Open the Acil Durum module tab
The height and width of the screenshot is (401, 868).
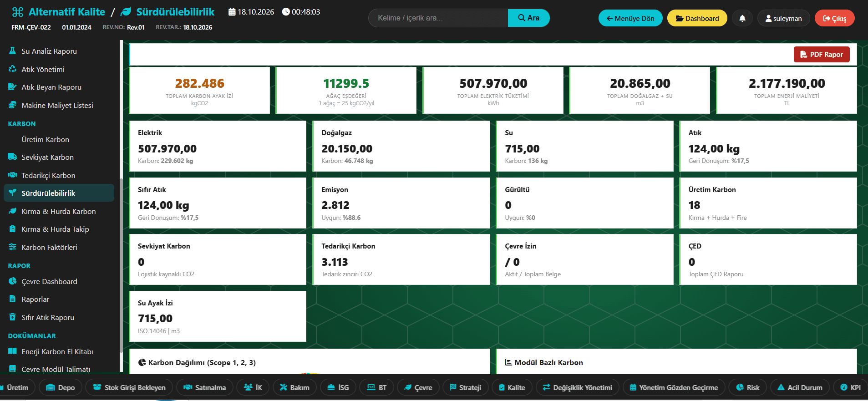click(x=800, y=387)
